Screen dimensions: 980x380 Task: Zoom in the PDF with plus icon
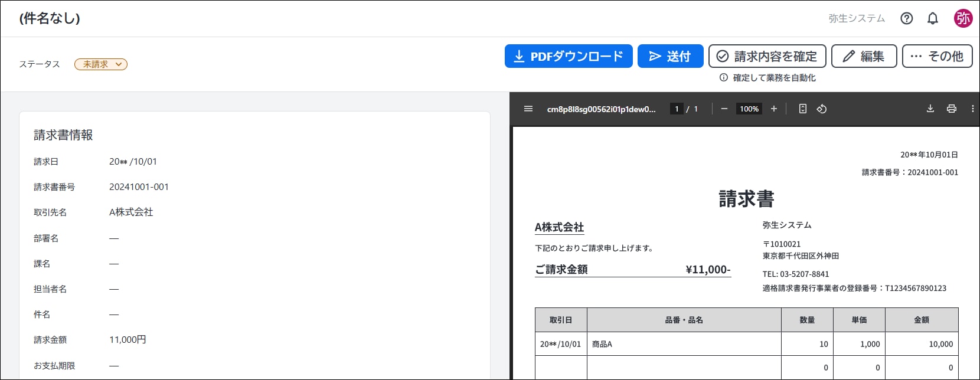(773, 109)
